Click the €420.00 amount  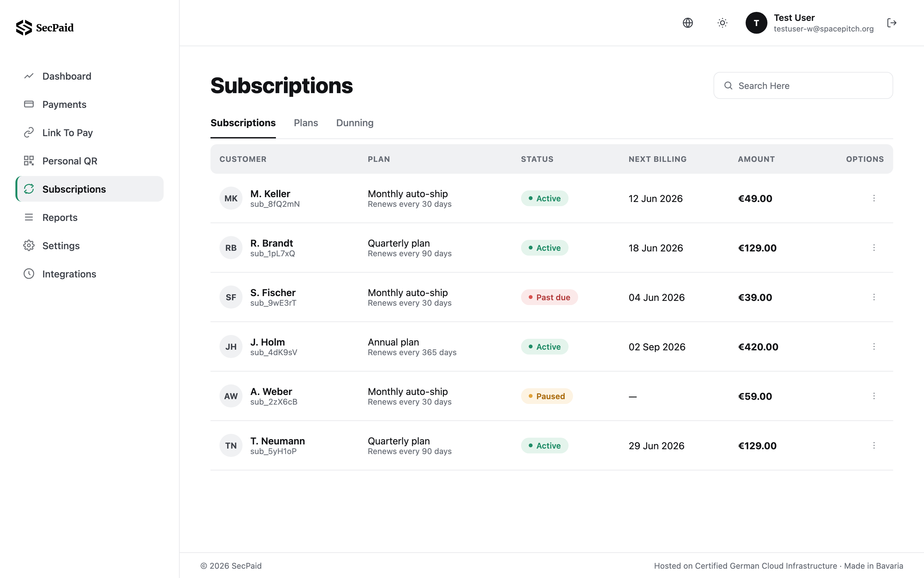[x=758, y=347]
